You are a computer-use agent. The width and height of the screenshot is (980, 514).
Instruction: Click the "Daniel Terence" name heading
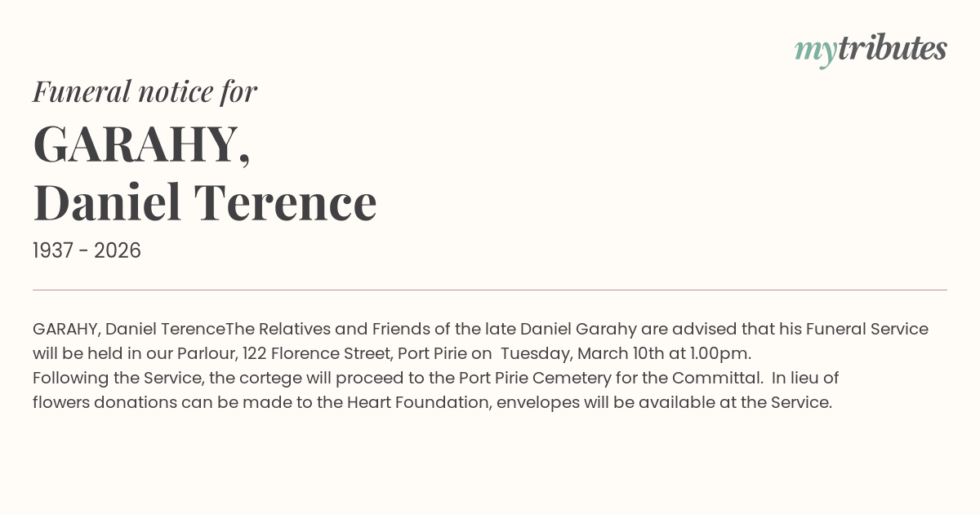205,202
